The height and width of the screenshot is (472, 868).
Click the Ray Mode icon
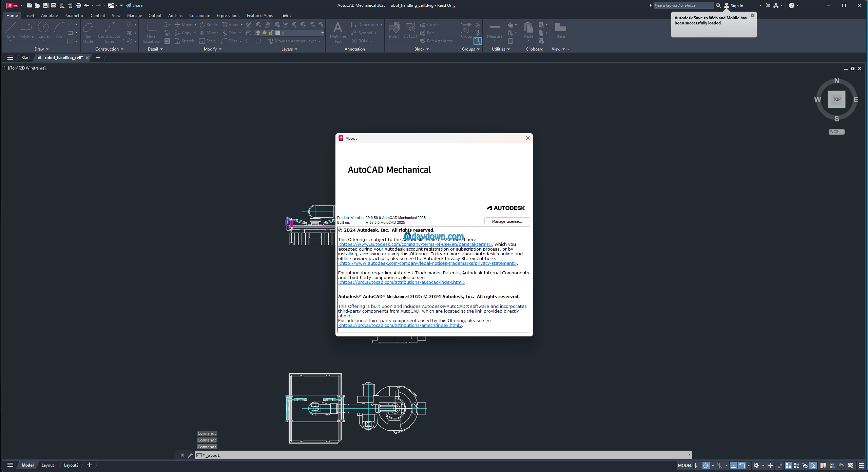pos(88,33)
